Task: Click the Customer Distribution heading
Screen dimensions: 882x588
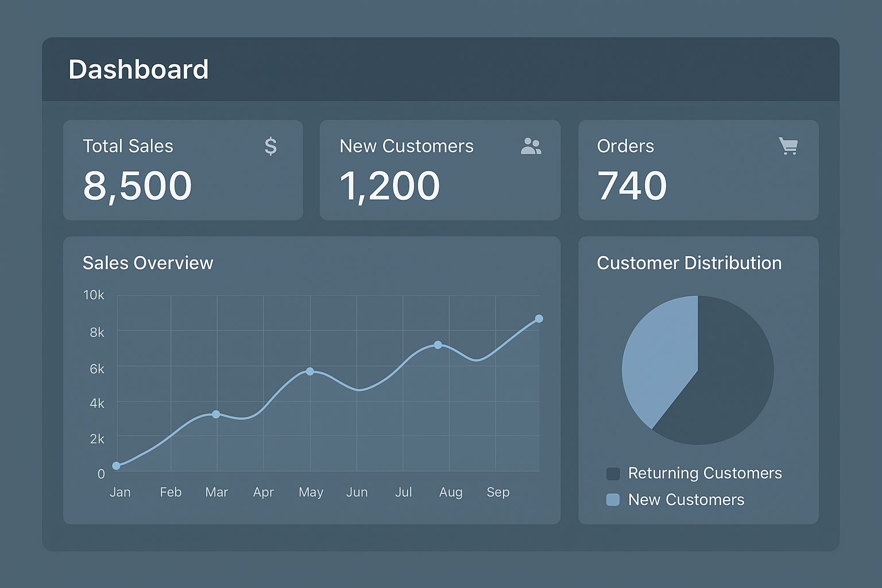Action: (x=689, y=263)
